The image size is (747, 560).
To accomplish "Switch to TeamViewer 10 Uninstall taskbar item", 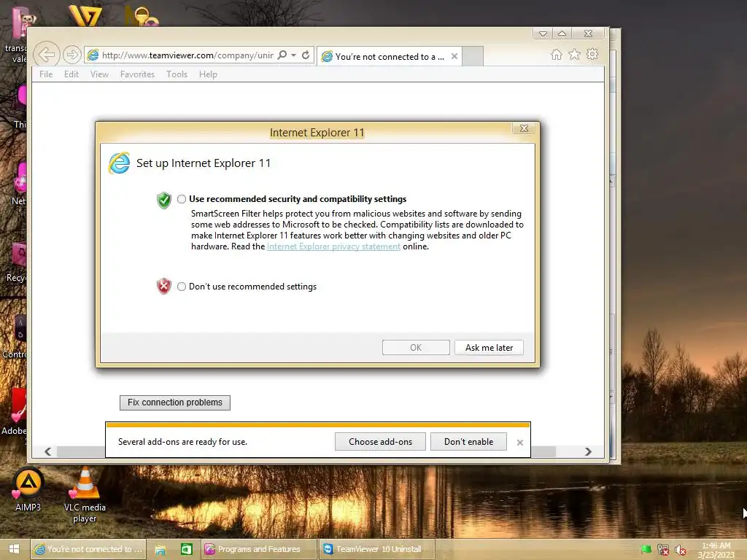I will coord(377,549).
